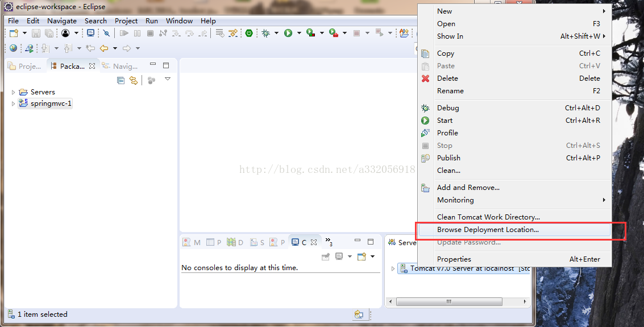Click the Open Console icon
This screenshot has height=327, width=644.
[362, 256]
